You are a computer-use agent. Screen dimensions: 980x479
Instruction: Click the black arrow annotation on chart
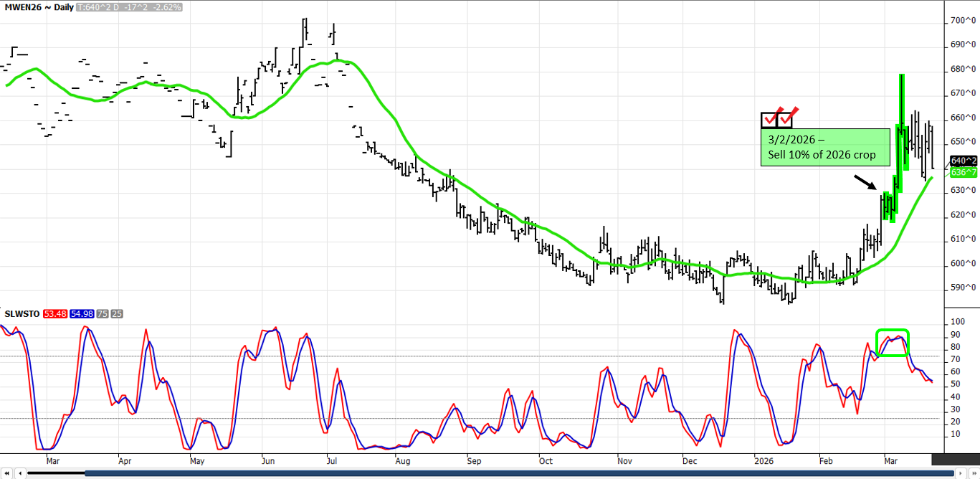coord(865,183)
